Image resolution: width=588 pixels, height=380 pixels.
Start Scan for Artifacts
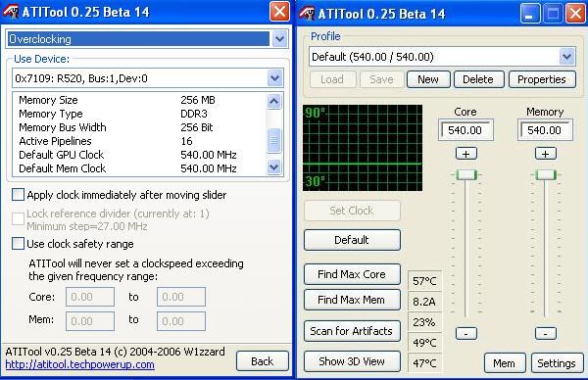[352, 331]
